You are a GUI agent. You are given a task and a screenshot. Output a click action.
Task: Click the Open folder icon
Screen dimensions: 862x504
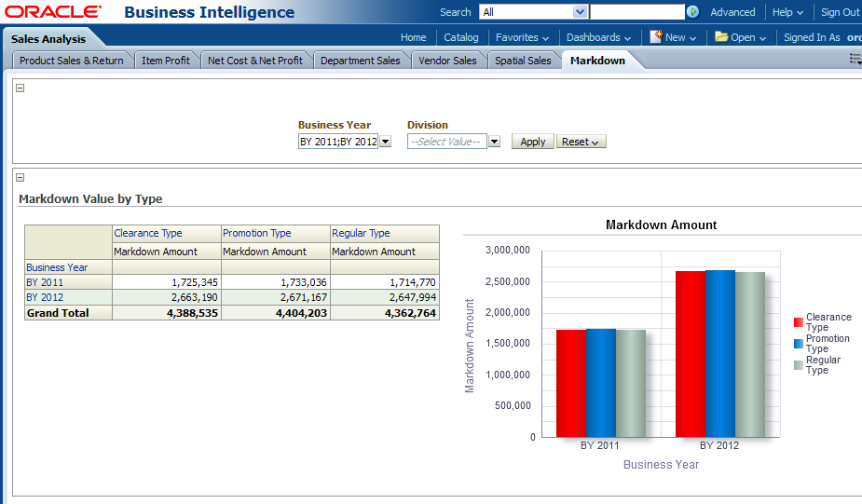pos(721,37)
